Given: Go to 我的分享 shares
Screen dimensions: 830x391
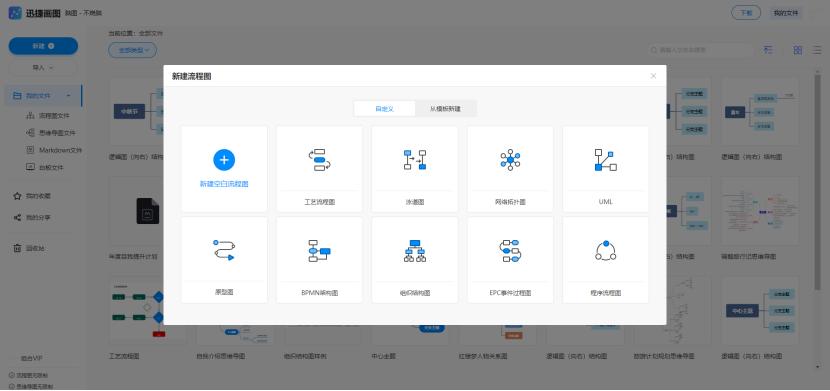Looking at the screenshot, I should point(32,217).
